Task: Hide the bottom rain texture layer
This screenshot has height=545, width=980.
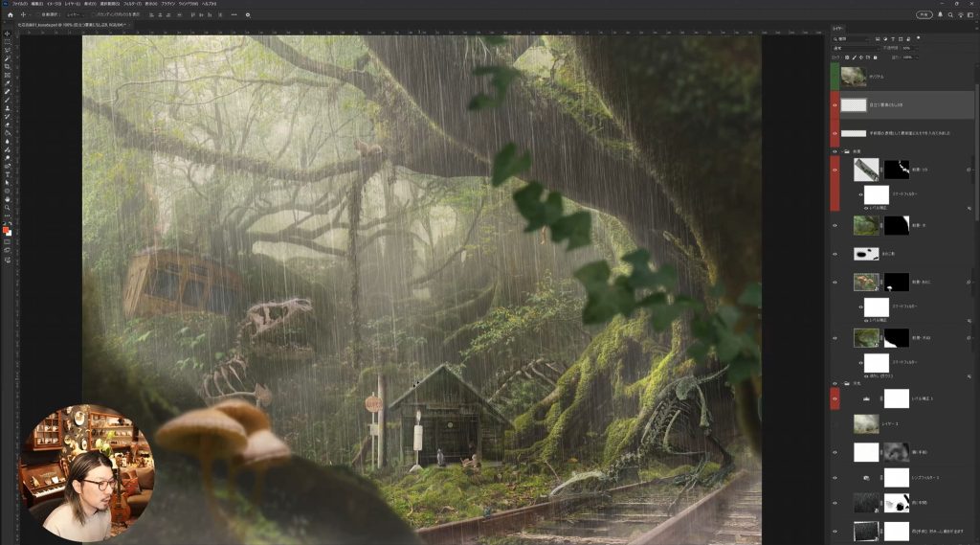Action: pyautogui.click(x=835, y=532)
